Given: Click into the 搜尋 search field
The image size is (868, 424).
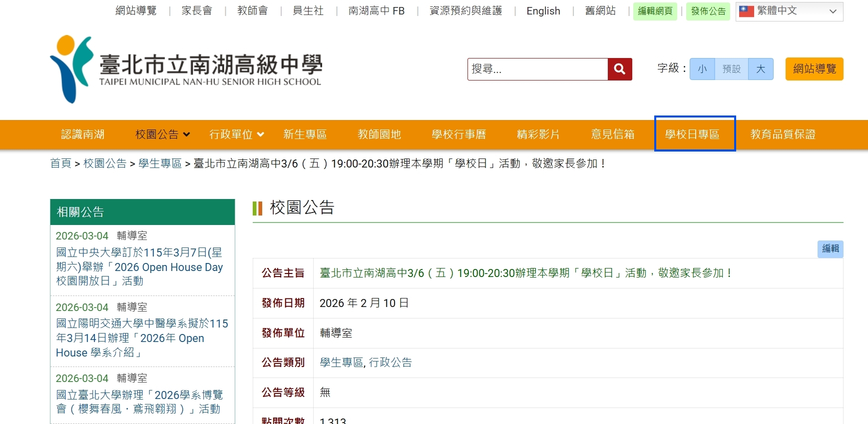Looking at the screenshot, I should [x=537, y=69].
